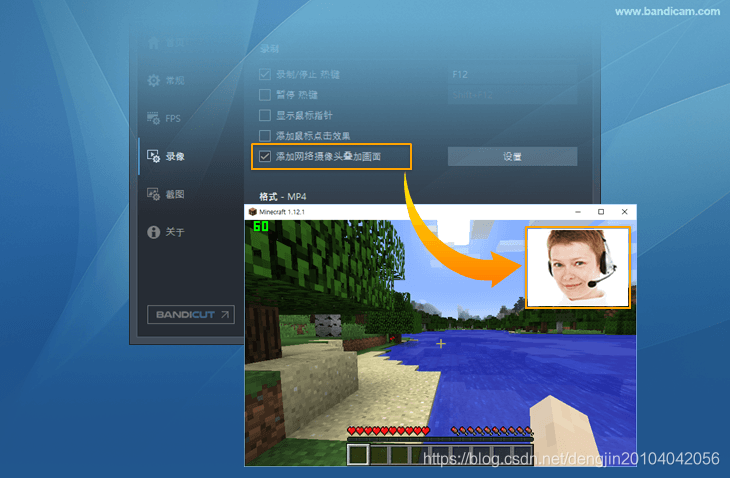Click the info icon beside 关于
The height and width of the screenshot is (478, 730).
154,232
